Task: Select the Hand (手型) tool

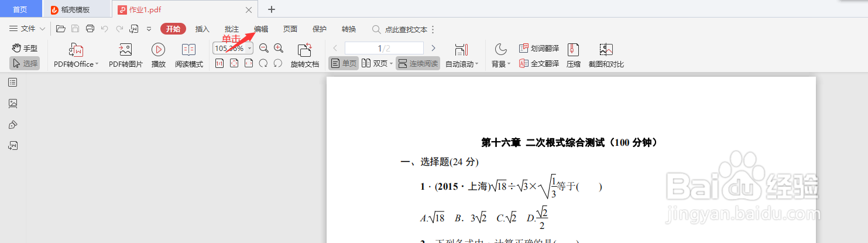Action: click(x=25, y=49)
